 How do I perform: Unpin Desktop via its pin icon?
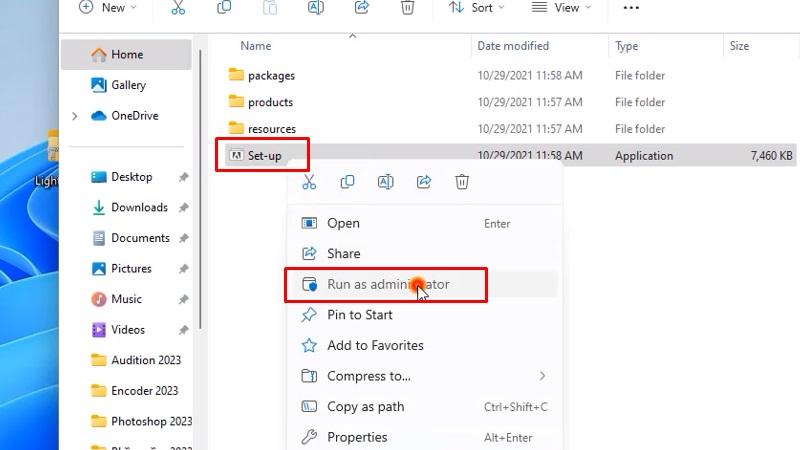coord(184,177)
